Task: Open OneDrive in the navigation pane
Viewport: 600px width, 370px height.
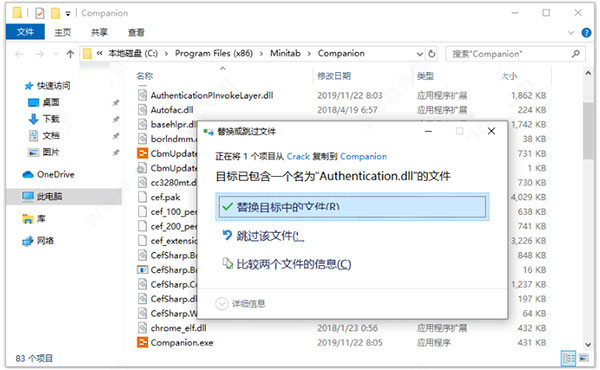Action: tap(55, 175)
